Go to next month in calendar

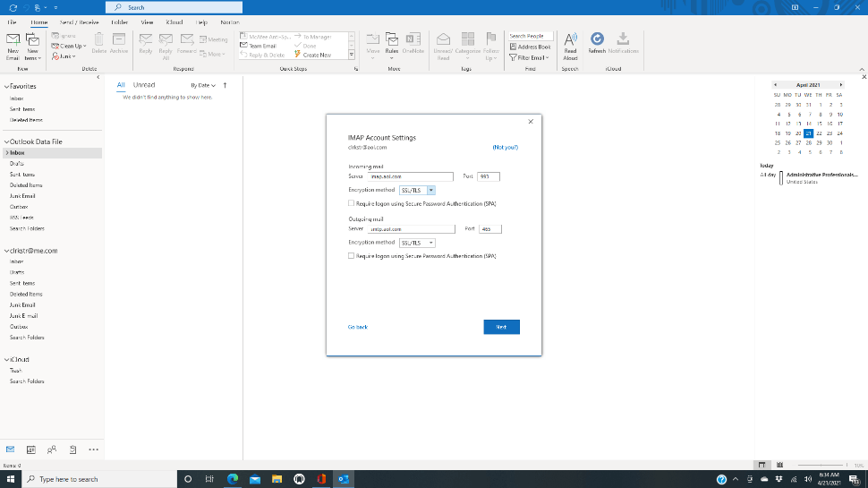tap(841, 85)
